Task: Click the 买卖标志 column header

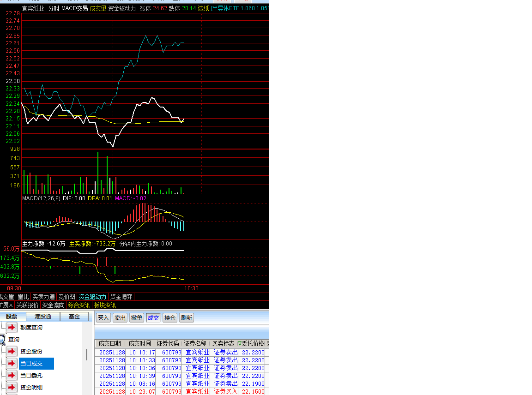Action: (x=223, y=344)
